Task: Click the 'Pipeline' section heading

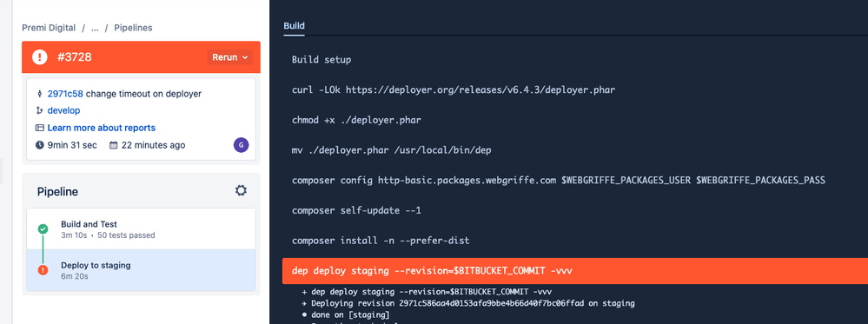Action: (57, 192)
